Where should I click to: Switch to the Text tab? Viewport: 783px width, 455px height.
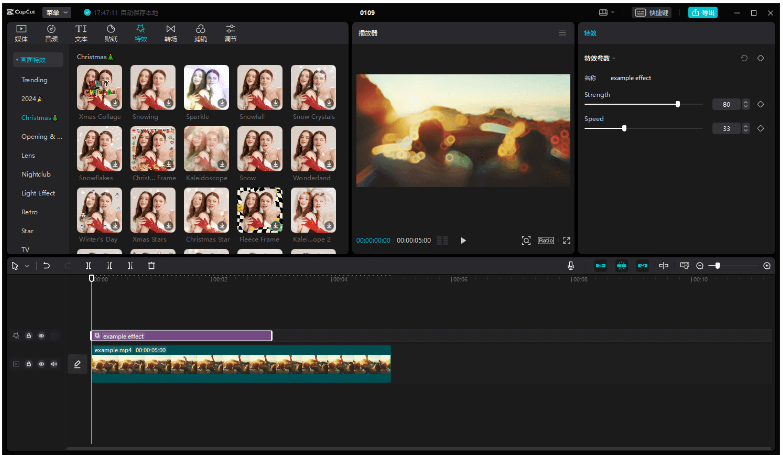click(x=81, y=33)
